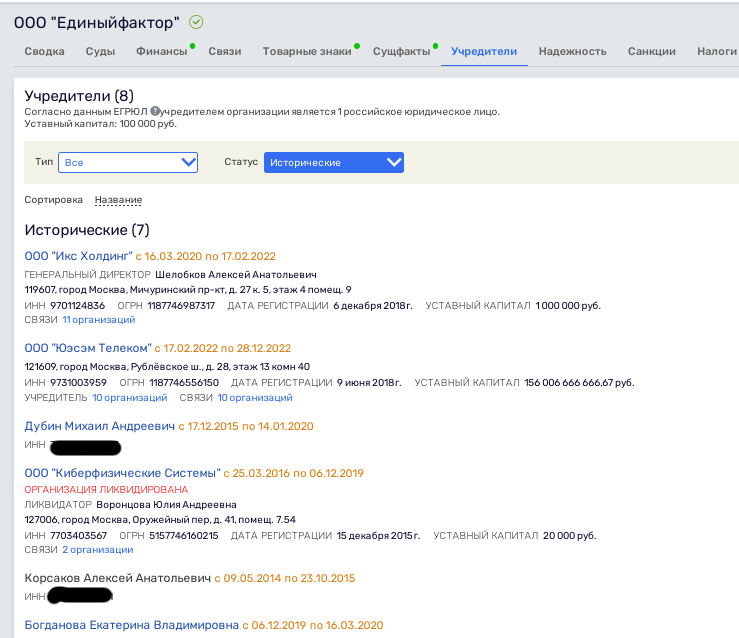739x638 pixels.
Task: Switch to the Сущфакты tab
Action: click(x=402, y=51)
